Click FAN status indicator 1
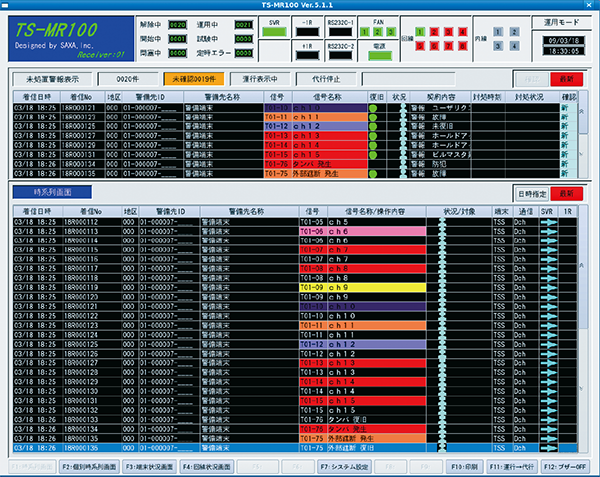The width and height of the screenshot is (600, 477). (x=365, y=32)
